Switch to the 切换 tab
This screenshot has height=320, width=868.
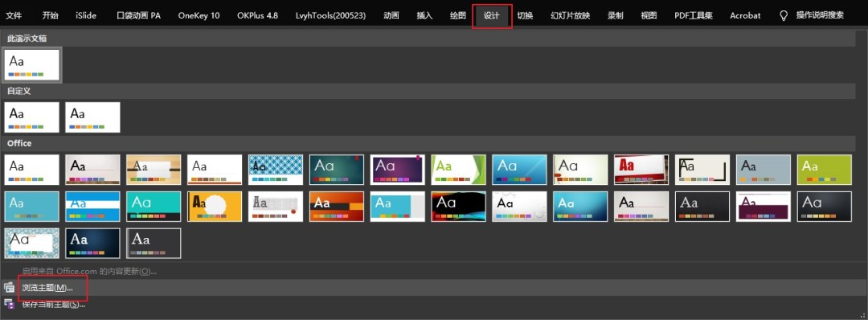(x=525, y=15)
